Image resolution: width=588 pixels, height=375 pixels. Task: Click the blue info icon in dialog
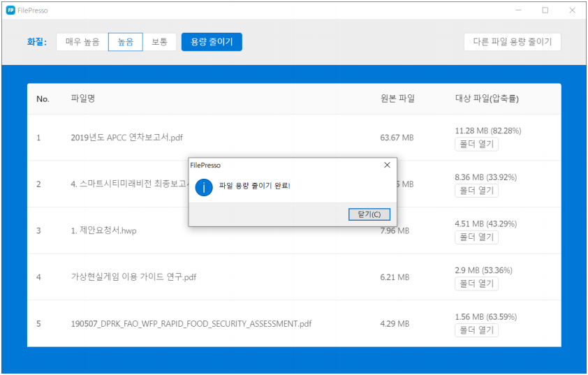[x=204, y=186]
